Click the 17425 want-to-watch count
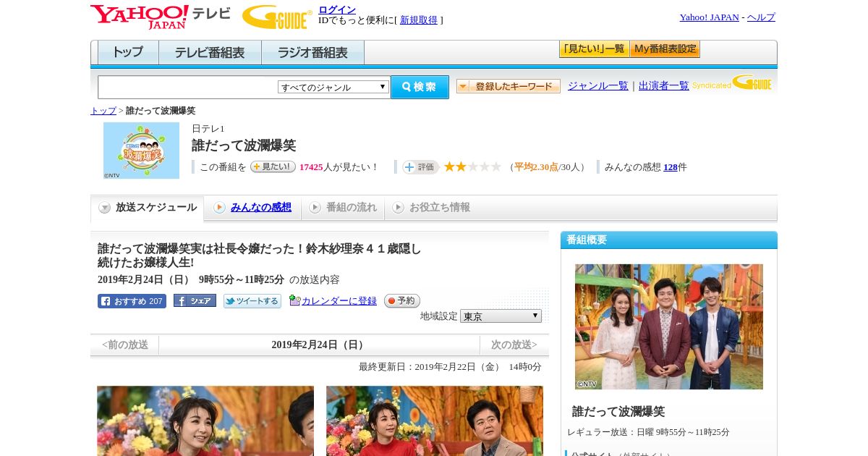868x456 pixels. (x=311, y=167)
